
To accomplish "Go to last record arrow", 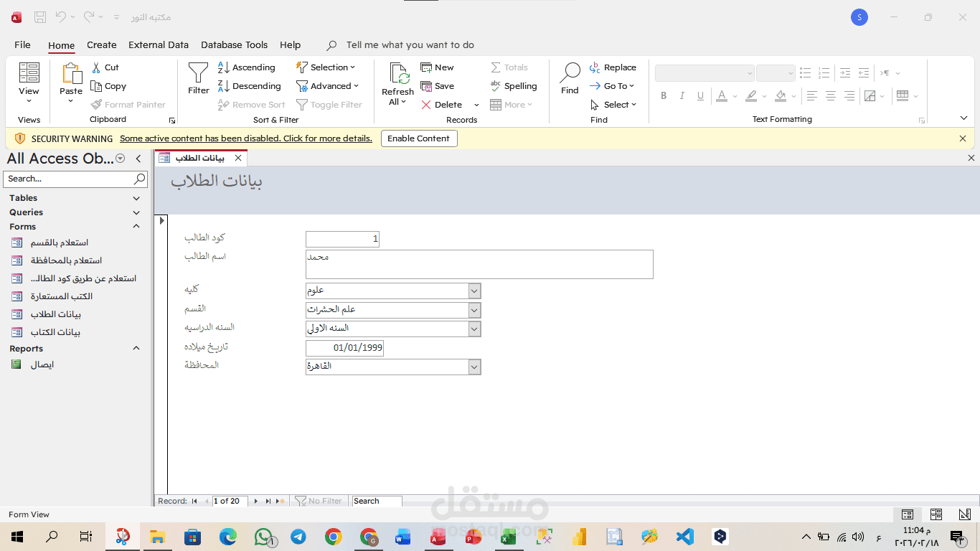I will click(268, 501).
